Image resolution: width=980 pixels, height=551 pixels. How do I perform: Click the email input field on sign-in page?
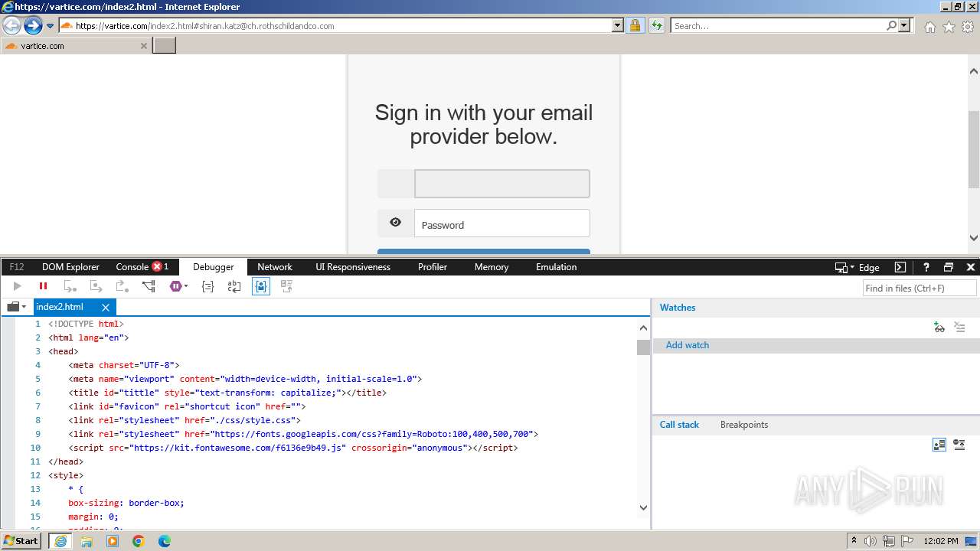pyautogui.click(x=502, y=184)
